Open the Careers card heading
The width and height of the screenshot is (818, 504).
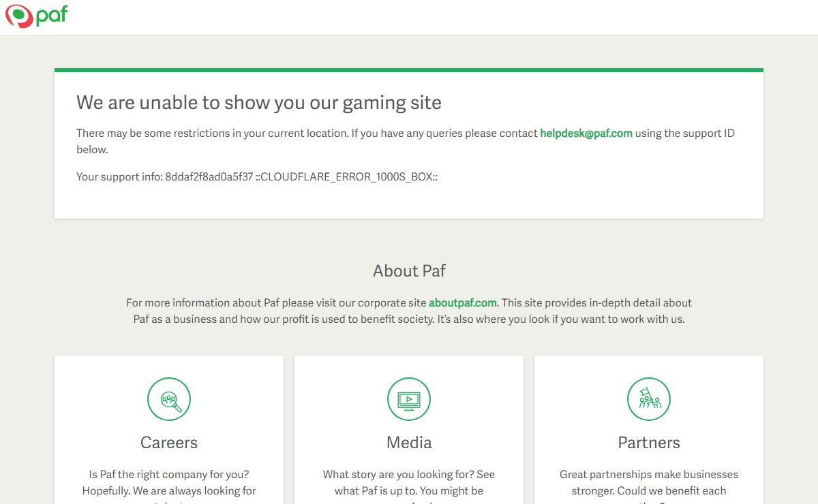tap(169, 443)
